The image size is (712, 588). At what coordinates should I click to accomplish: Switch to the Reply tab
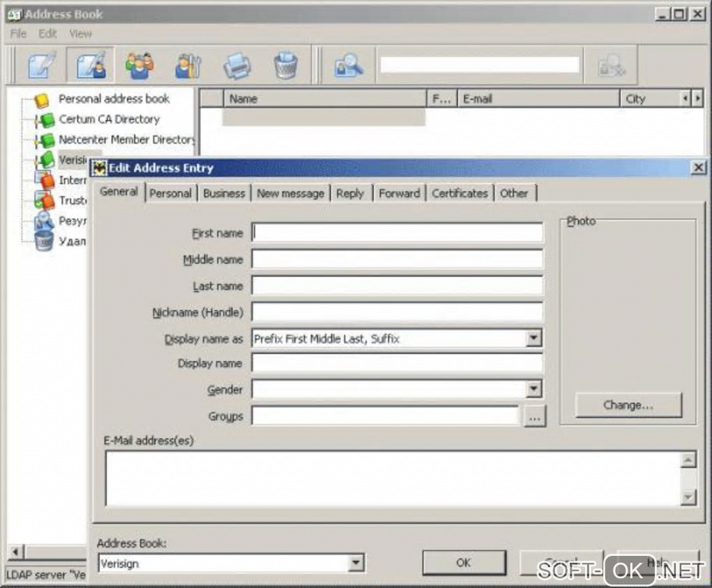point(350,193)
